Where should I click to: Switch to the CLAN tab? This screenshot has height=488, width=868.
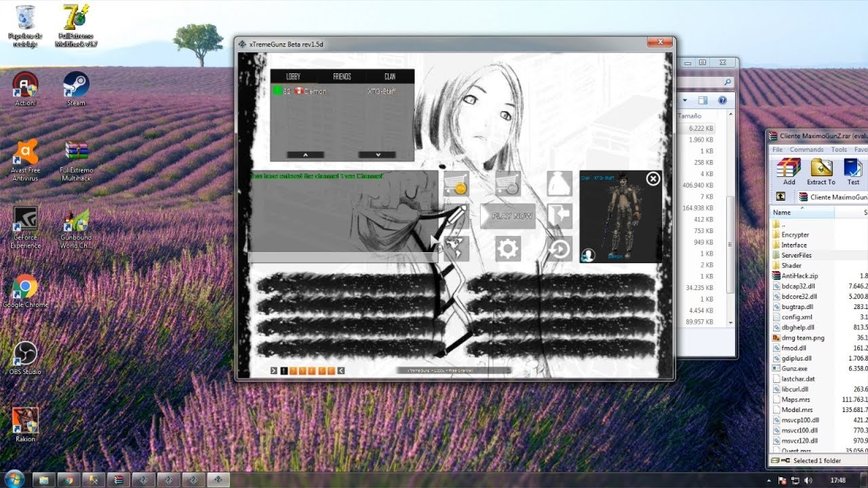(x=390, y=77)
